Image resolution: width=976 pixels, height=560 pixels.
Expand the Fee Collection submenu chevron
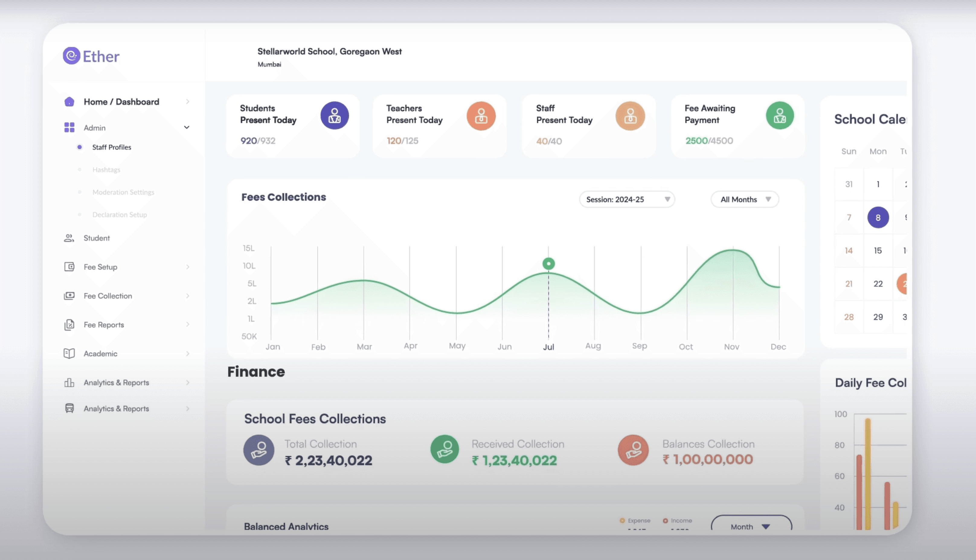tap(188, 296)
